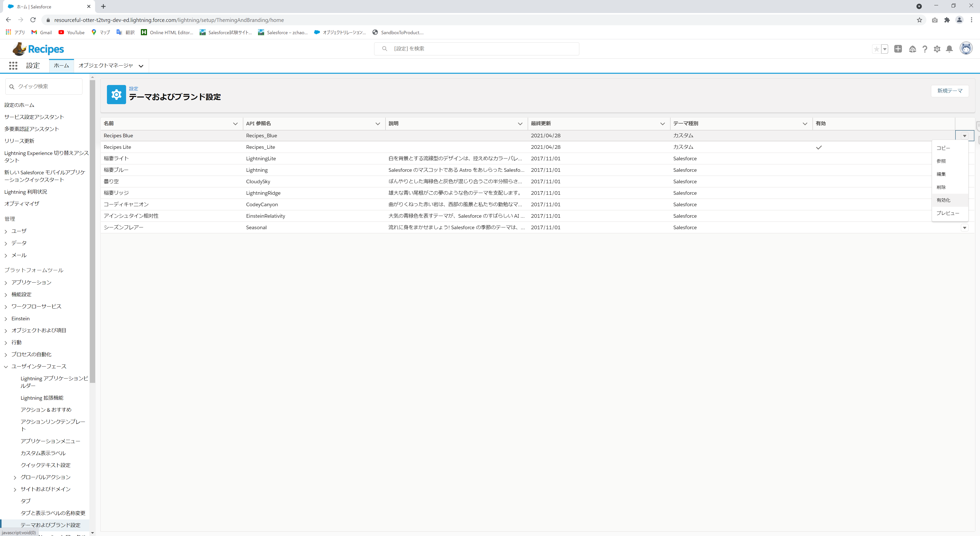
Task: Open the オブジェクトマネージャ tab
Action: point(106,65)
